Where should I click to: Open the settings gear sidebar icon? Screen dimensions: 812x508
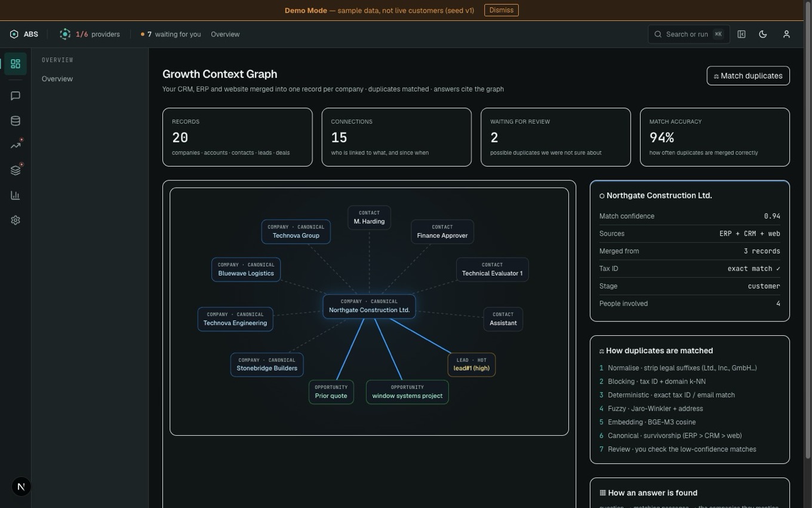pos(16,220)
